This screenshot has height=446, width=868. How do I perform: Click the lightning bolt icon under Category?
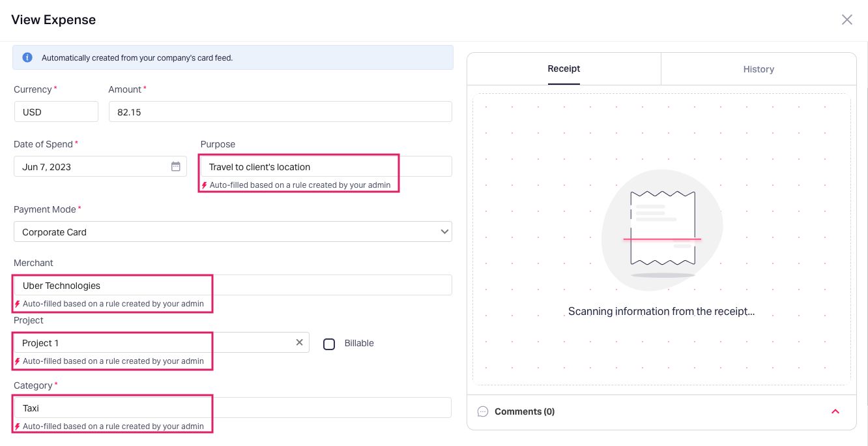tap(18, 426)
